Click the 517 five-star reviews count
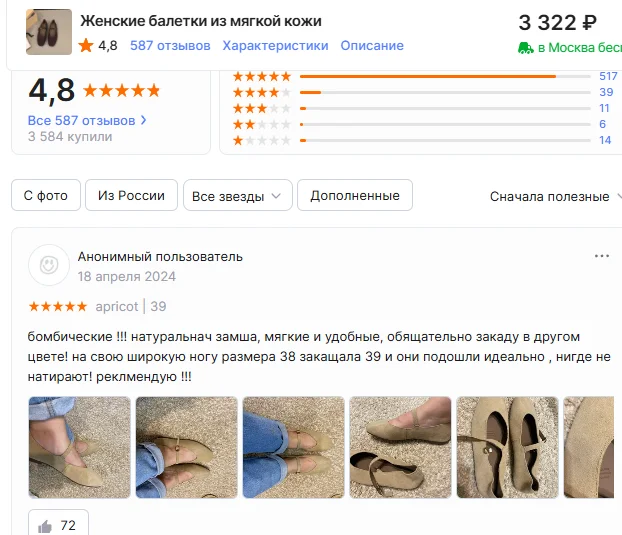The width and height of the screenshot is (622, 535). pyautogui.click(x=608, y=76)
